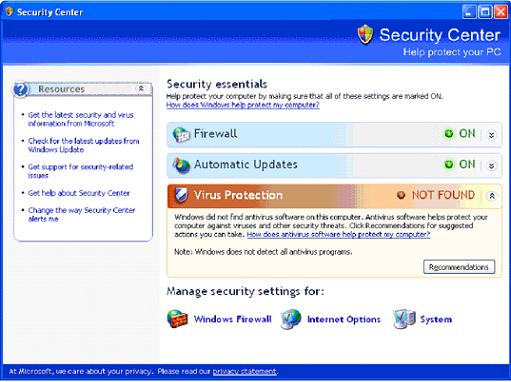Click the Virus Protection shield icon
Image resolution: width=511 pixels, height=382 pixels.
(181, 195)
